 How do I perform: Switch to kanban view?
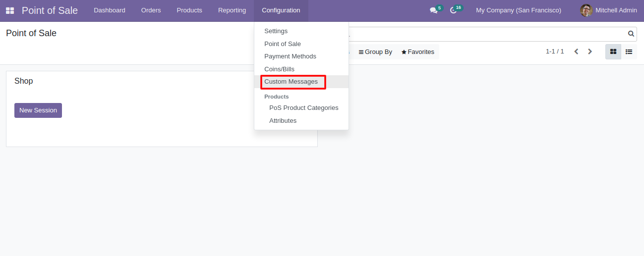tap(613, 51)
